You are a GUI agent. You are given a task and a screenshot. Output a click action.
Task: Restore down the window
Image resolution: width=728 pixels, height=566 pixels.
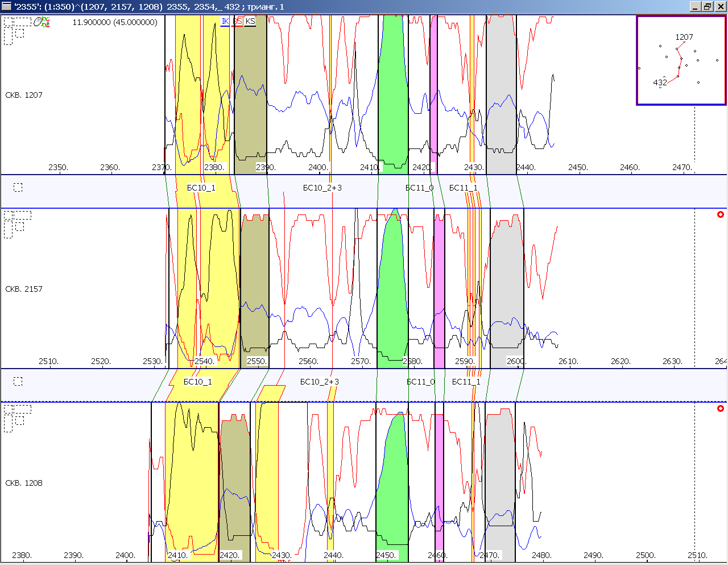click(x=708, y=6)
